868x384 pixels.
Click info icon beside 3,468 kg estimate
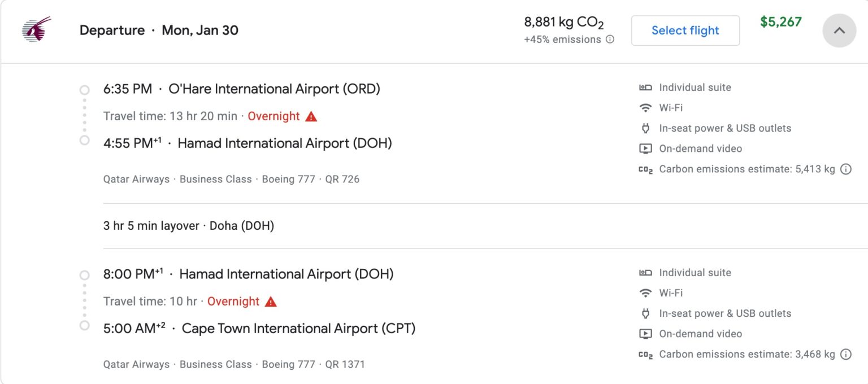point(846,354)
